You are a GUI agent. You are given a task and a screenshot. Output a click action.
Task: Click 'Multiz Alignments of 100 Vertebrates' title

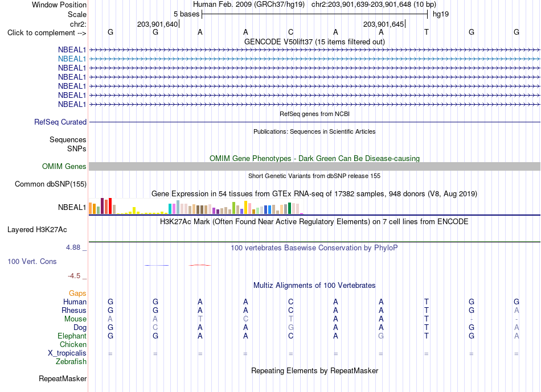[x=314, y=286]
